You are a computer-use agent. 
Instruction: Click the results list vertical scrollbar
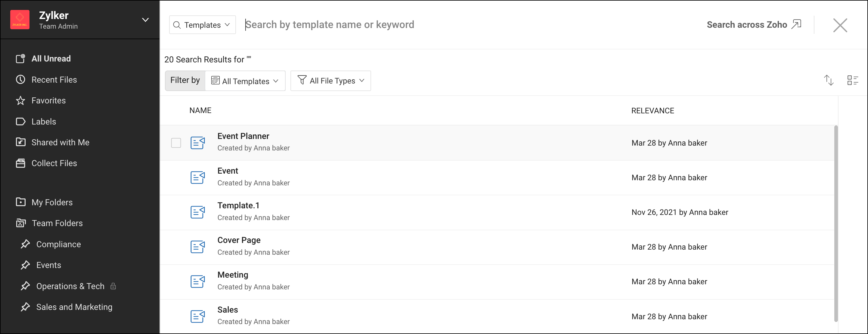(836, 223)
